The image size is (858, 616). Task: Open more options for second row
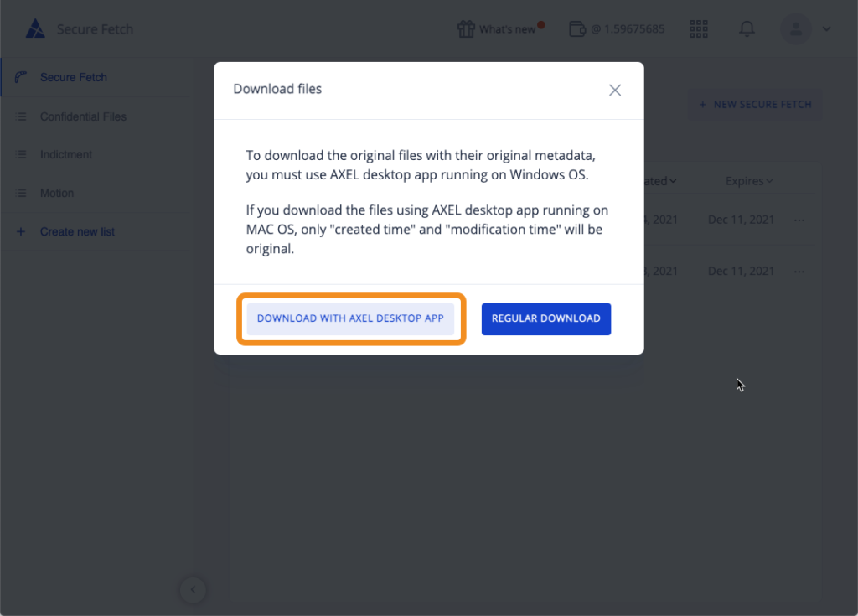click(799, 272)
